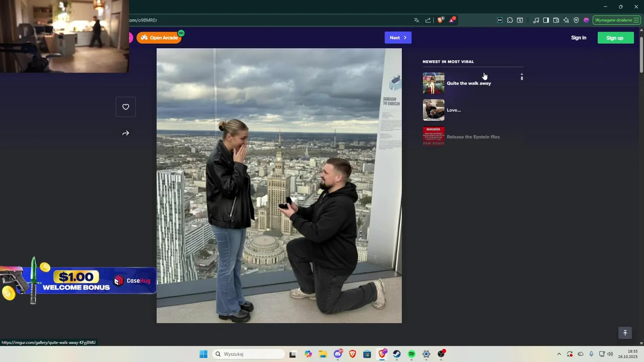Viewport: 644px width, 362px height.
Task: Share the post using the arrow icon
Action: click(x=126, y=133)
